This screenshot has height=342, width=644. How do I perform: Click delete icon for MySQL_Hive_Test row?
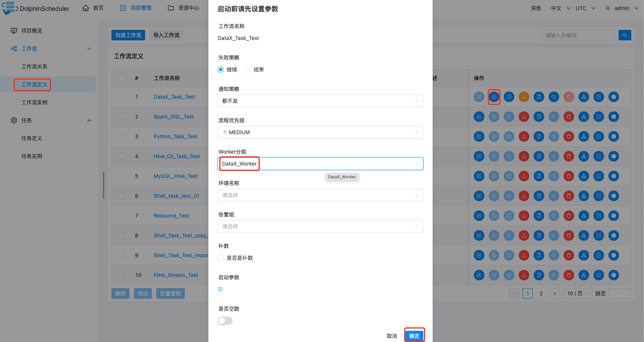pos(569,176)
